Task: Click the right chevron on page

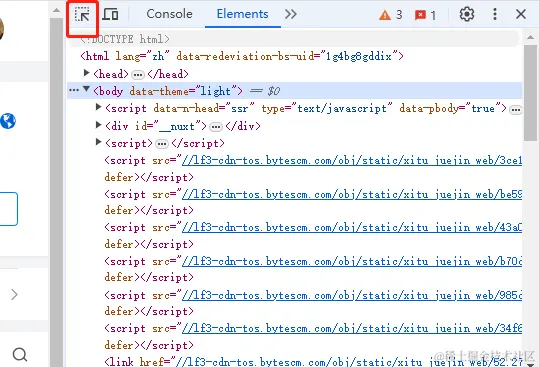Action: (x=14, y=294)
